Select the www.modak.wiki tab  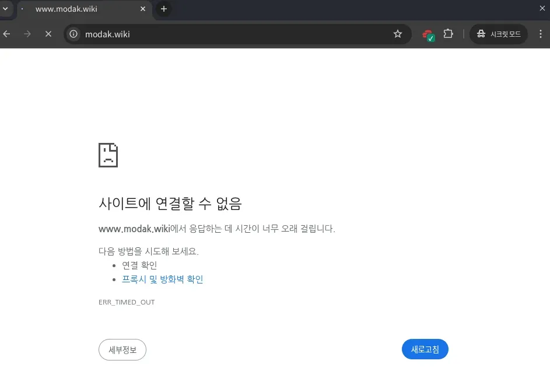point(76,9)
